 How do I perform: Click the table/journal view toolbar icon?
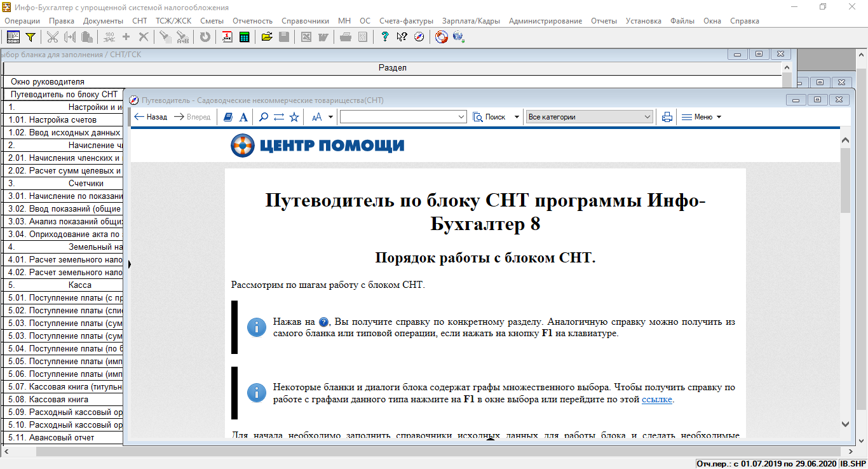[13, 37]
